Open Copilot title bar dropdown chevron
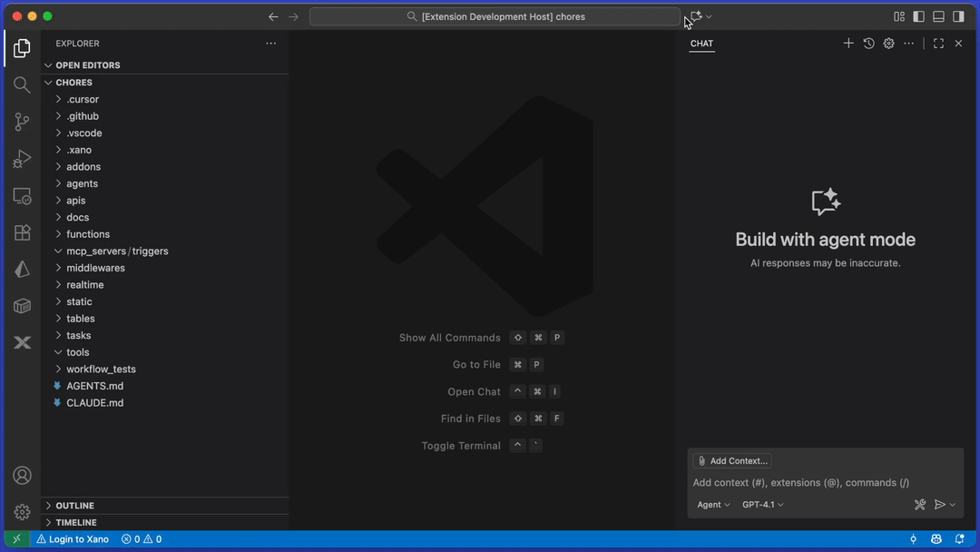 point(709,17)
